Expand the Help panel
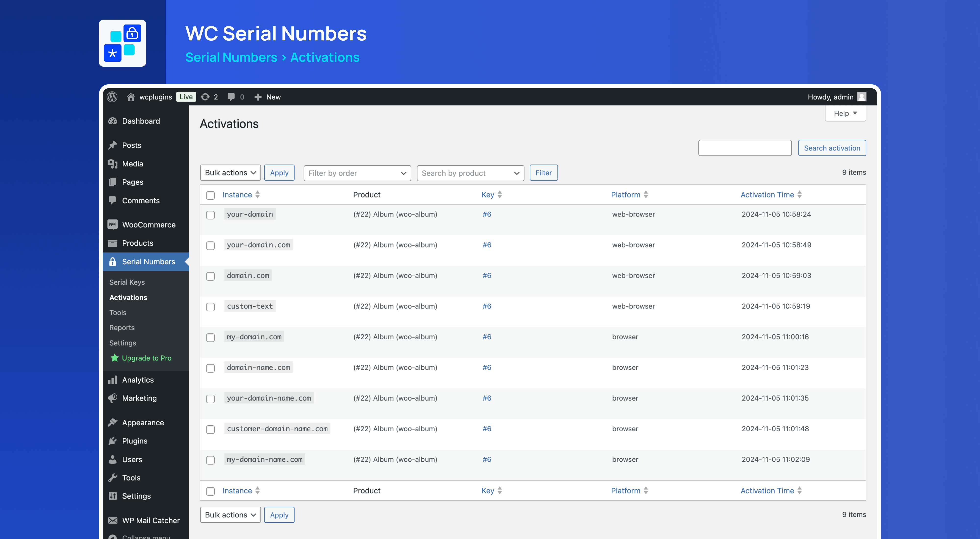 [845, 113]
